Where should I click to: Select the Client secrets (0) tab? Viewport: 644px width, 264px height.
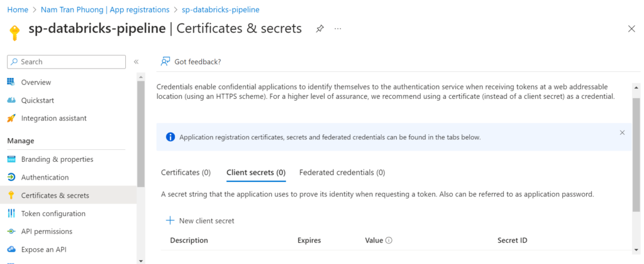256,172
